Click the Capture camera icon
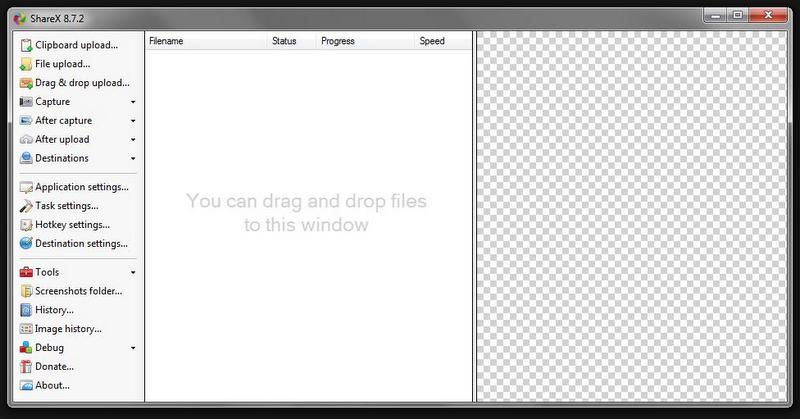 point(26,102)
